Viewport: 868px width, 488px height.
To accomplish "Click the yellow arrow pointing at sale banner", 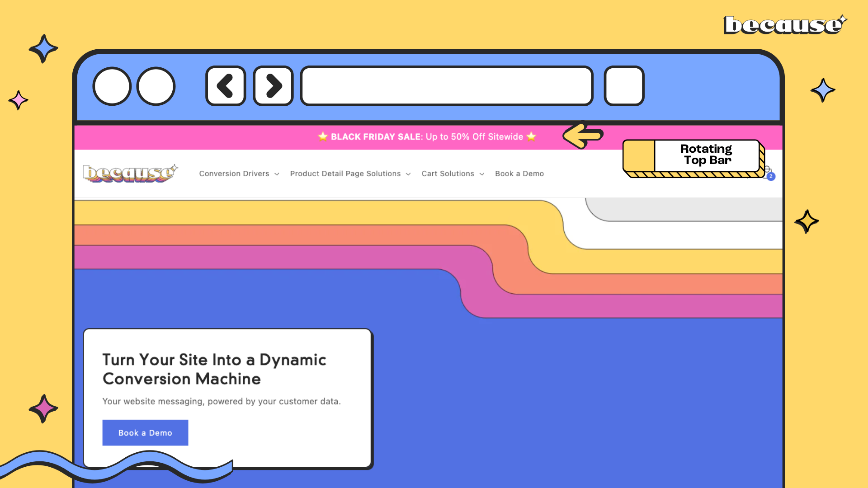I will (x=582, y=135).
